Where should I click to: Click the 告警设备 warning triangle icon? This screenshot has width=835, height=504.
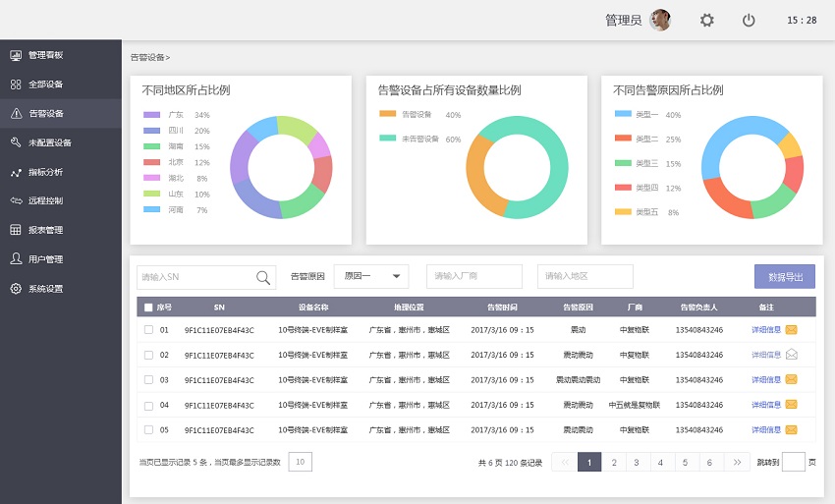pyautogui.click(x=16, y=114)
